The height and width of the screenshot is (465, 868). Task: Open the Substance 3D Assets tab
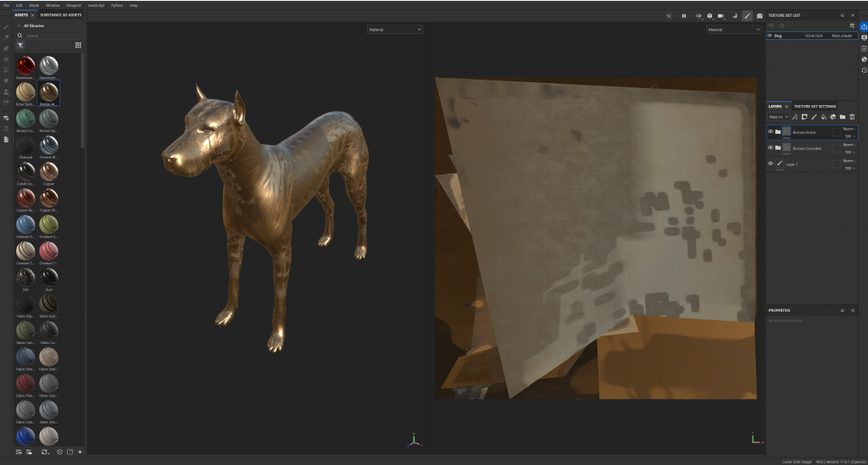point(61,15)
